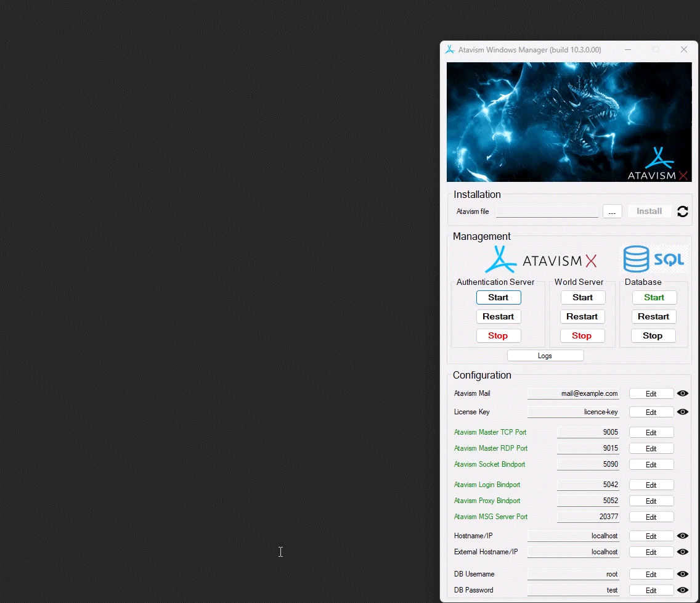Click the dragon banner image
700x603 pixels.
click(x=568, y=121)
